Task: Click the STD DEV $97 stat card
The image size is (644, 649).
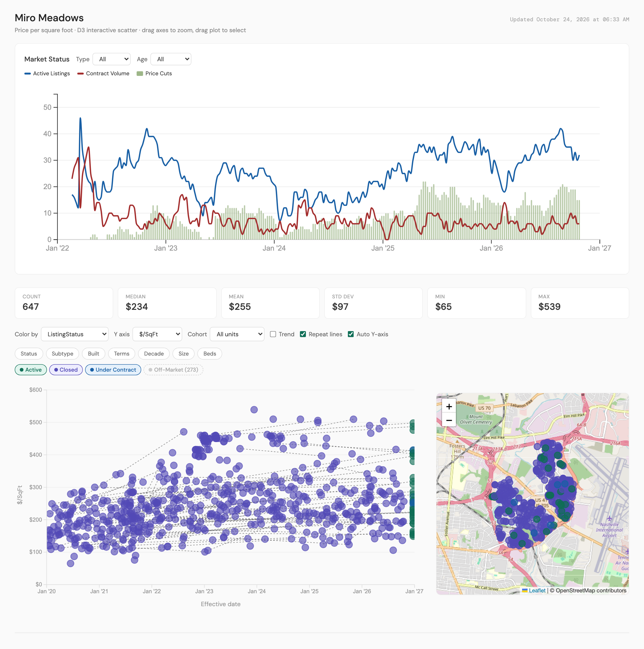Action: click(373, 303)
